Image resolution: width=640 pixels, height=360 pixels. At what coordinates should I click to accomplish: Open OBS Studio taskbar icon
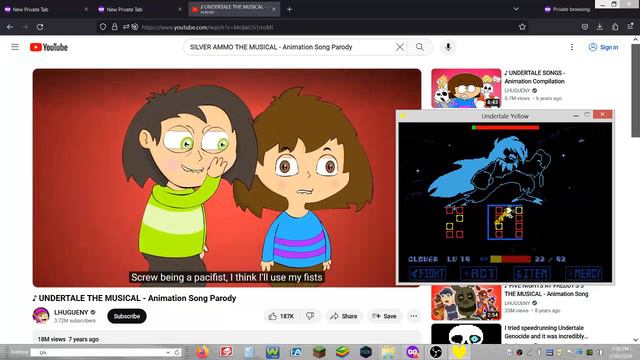click(436, 352)
